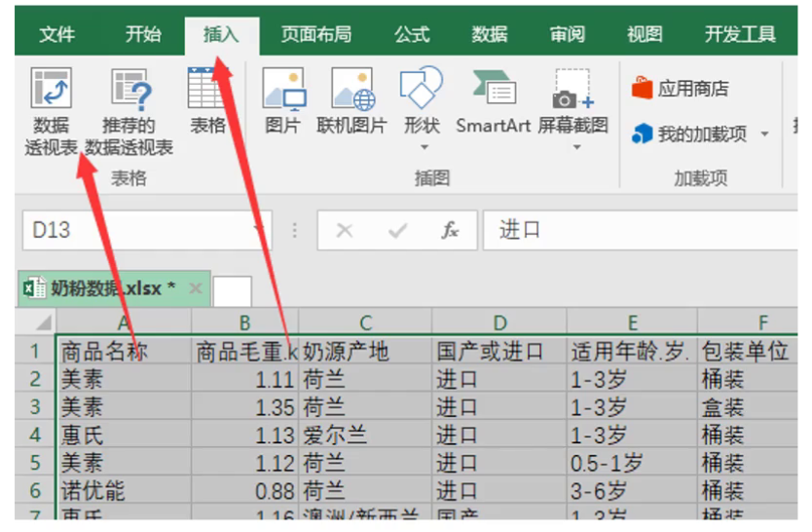Click the 3-6岁 cell
Screen dimensions: 812x532
tap(632, 490)
